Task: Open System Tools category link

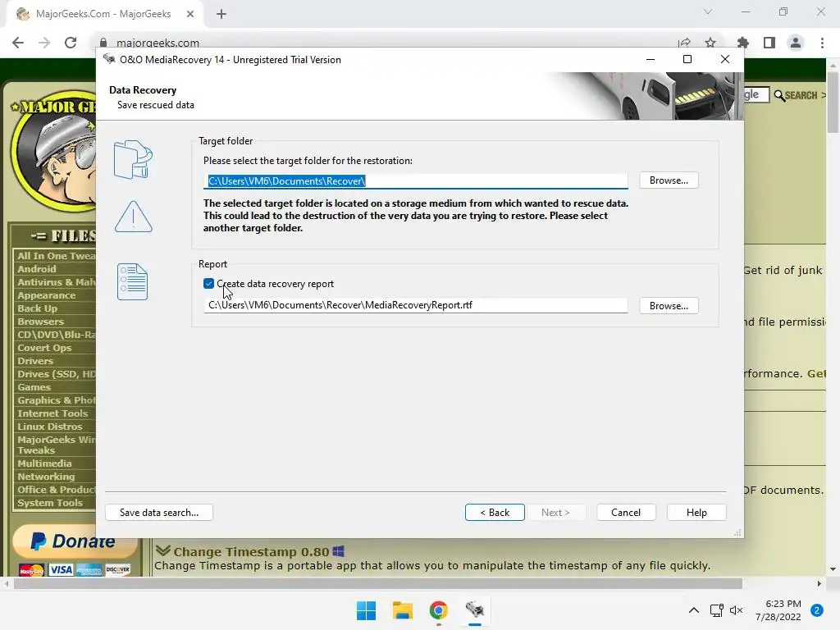Action: click(x=50, y=503)
